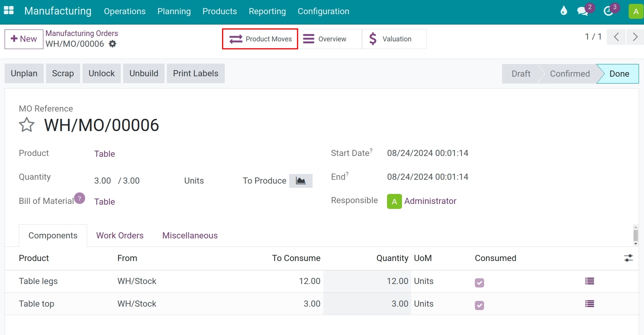Image resolution: width=644 pixels, height=335 pixels.
Task: Click the water drop debug icon
Action: coord(563,11)
